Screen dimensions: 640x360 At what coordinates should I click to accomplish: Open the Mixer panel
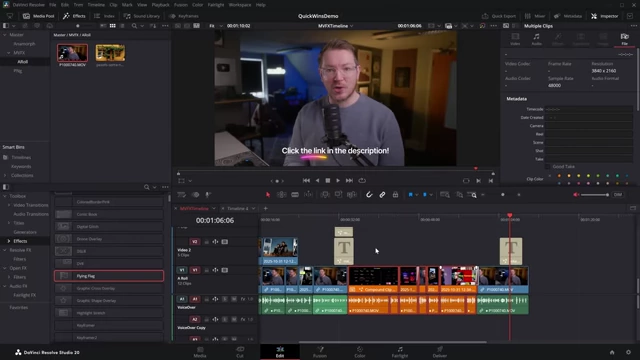point(535,16)
